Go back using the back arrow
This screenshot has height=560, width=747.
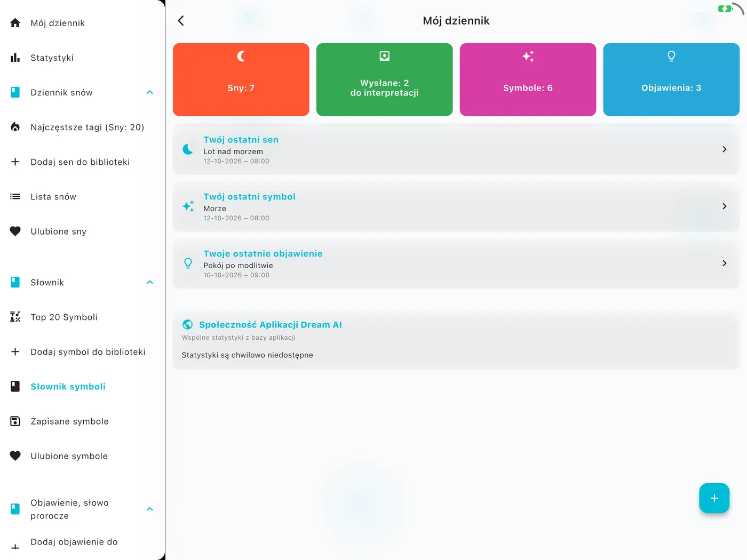click(x=181, y=21)
